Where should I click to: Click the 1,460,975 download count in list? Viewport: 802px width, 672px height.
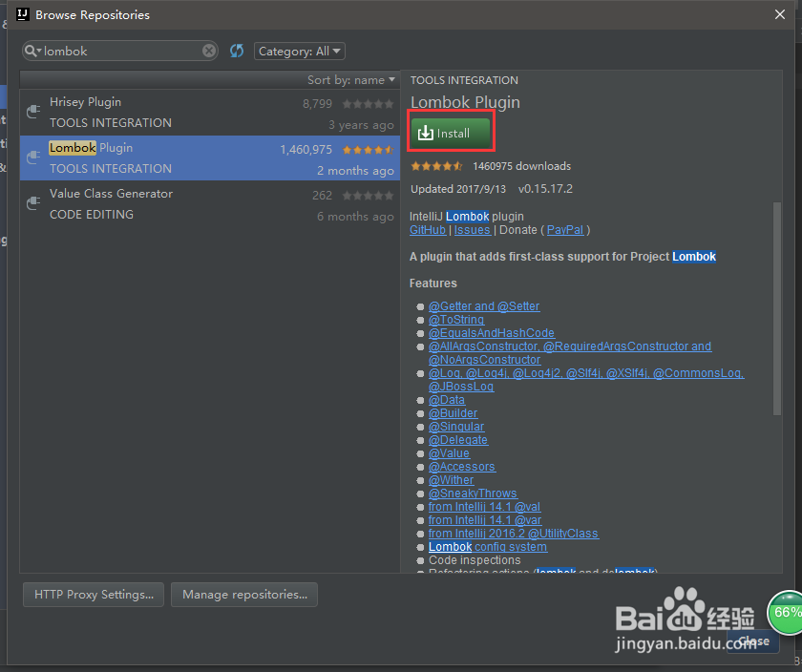pos(306,150)
